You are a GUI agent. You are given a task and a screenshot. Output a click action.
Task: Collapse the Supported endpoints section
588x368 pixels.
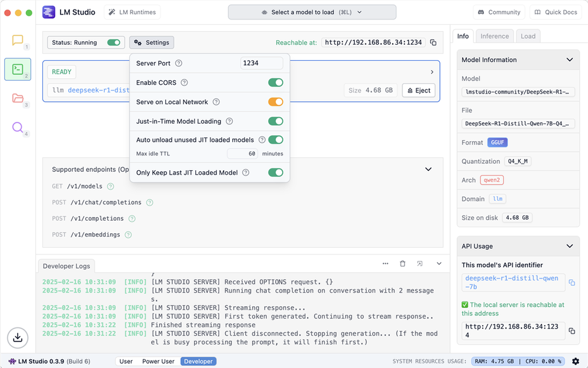428,170
